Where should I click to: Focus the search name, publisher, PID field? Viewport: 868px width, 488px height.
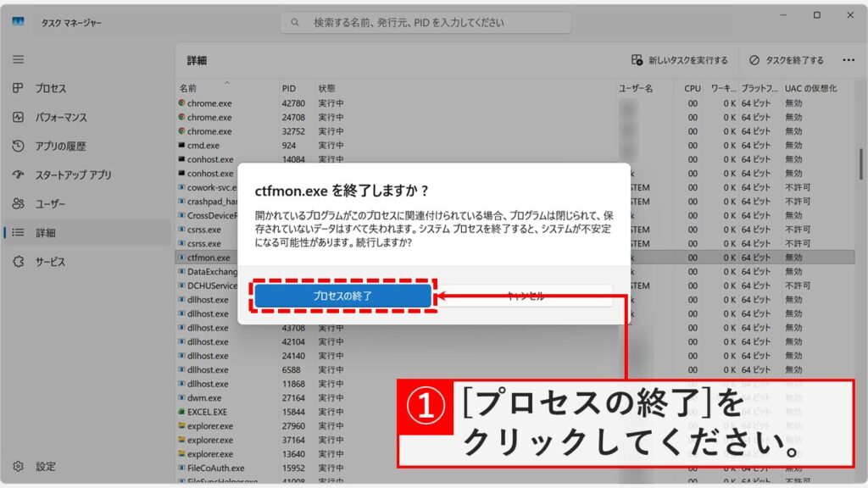(x=426, y=23)
